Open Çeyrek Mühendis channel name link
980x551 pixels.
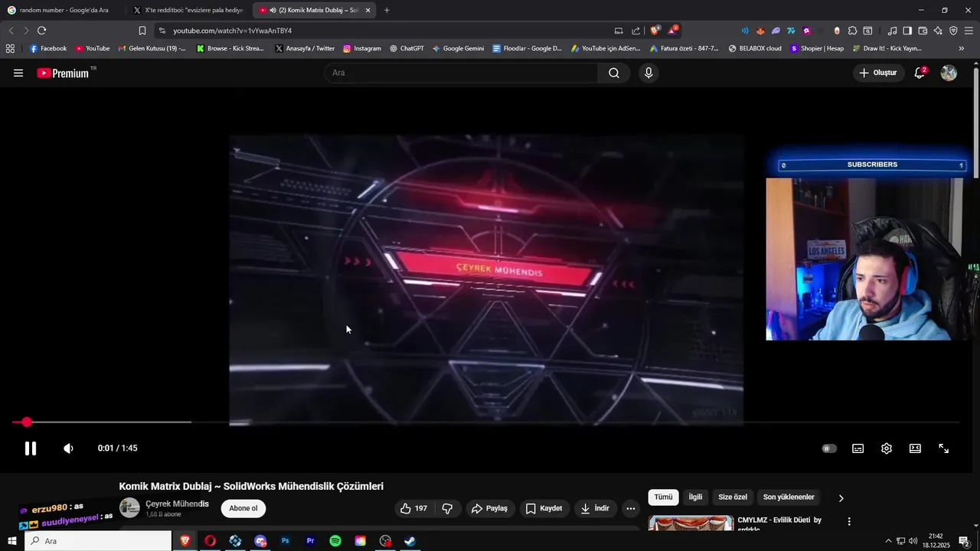tap(177, 504)
